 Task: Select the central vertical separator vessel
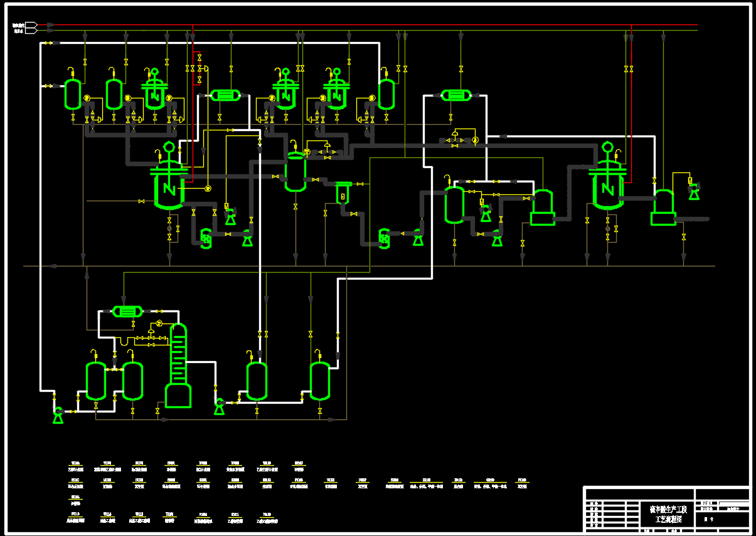(295, 172)
